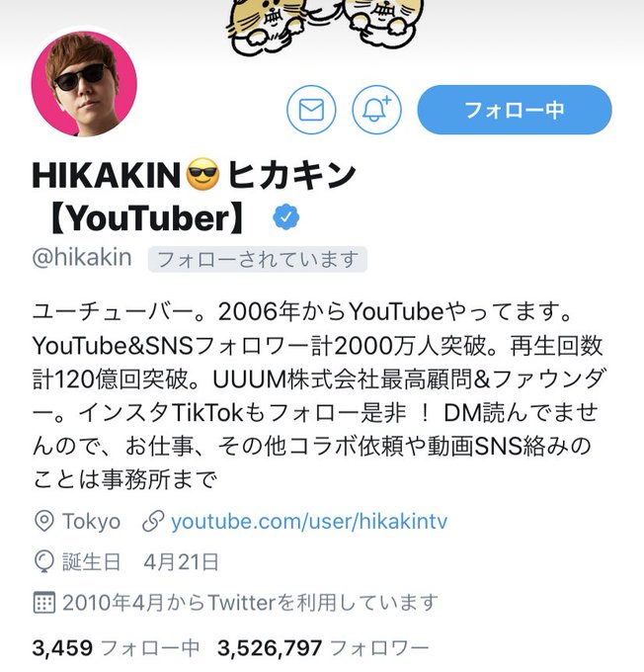Screen dimensions: 644x672
Task: View the 3,459 フォロー中 following list
Action: (116, 647)
